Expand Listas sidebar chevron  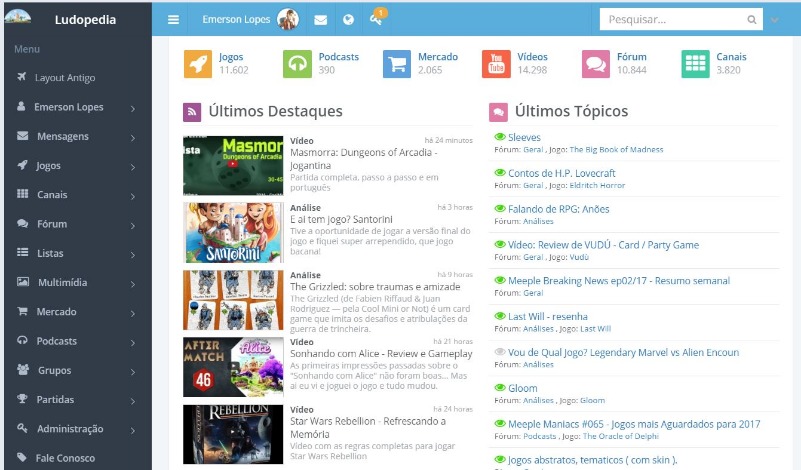click(x=133, y=254)
